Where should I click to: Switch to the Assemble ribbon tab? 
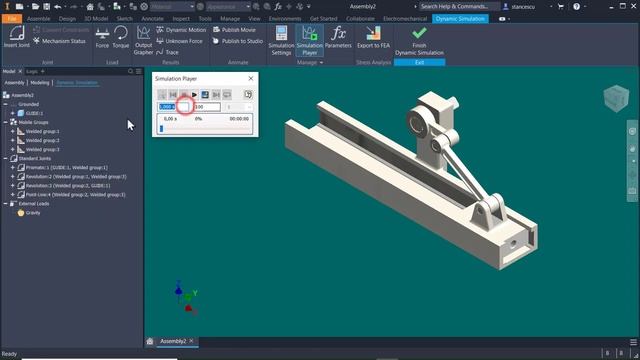coord(39,19)
